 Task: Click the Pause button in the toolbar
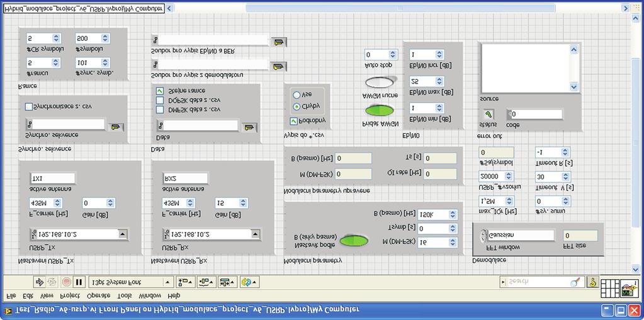click(x=79, y=282)
